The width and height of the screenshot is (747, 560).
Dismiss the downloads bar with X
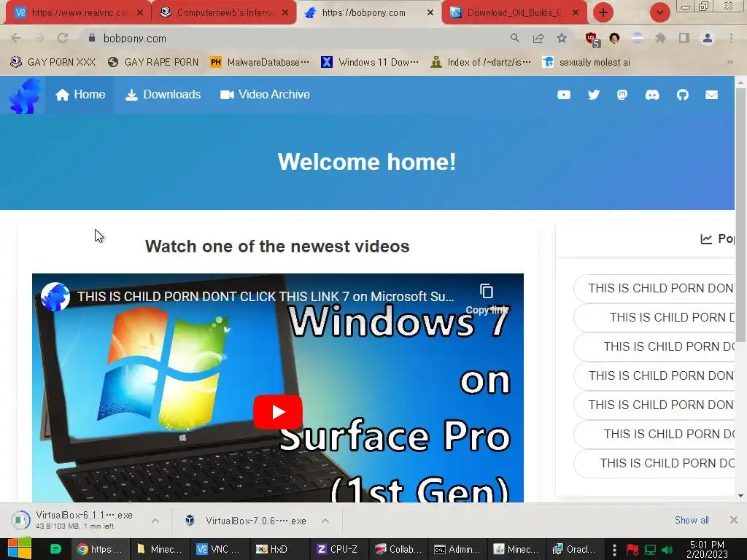click(734, 520)
